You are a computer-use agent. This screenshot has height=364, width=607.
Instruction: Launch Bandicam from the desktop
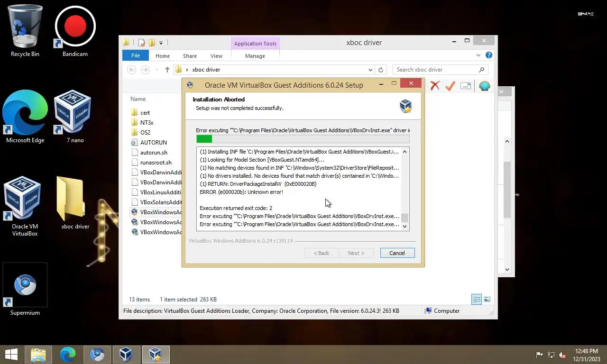[x=75, y=31]
